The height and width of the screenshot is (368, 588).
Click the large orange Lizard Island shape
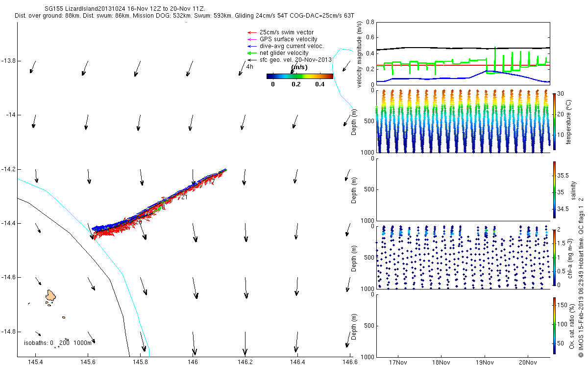click(51, 295)
